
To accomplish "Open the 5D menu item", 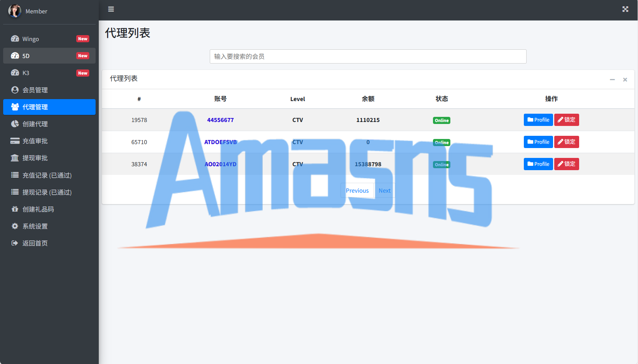I will tap(49, 56).
